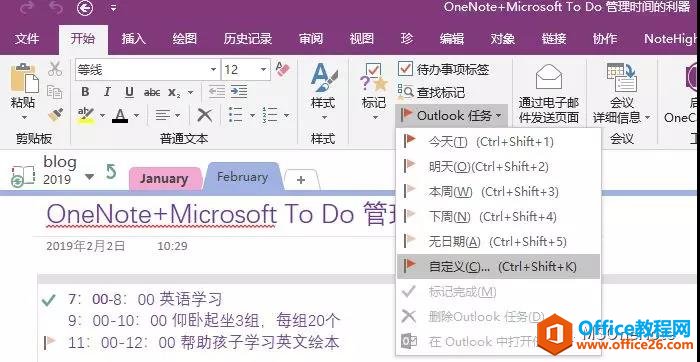Click 查找标记 find tags button
Image resolution: width=700 pixels, height=362 pixels.
(x=431, y=92)
